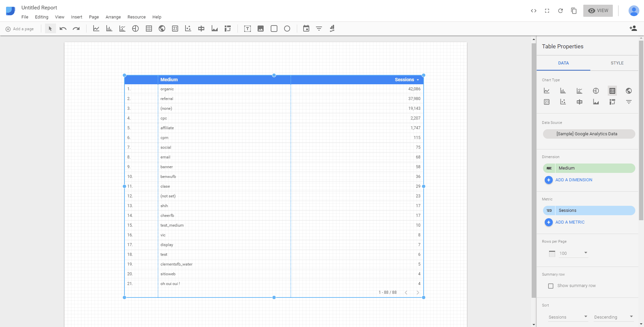This screenshot has height=327, width=644.
Task: Add a scorecard to the report
Action: pyautogui.click(x=175, y=29)
